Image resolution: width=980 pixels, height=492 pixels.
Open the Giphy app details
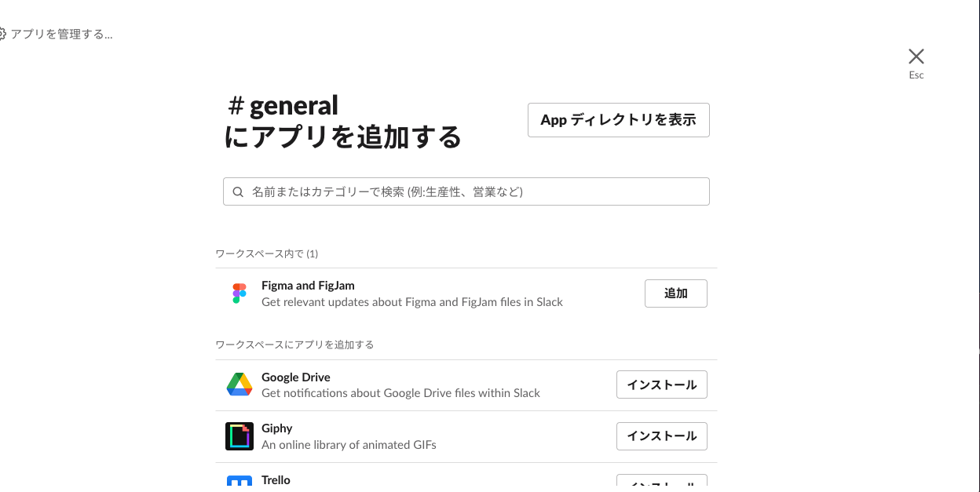(x=276, y=428)
